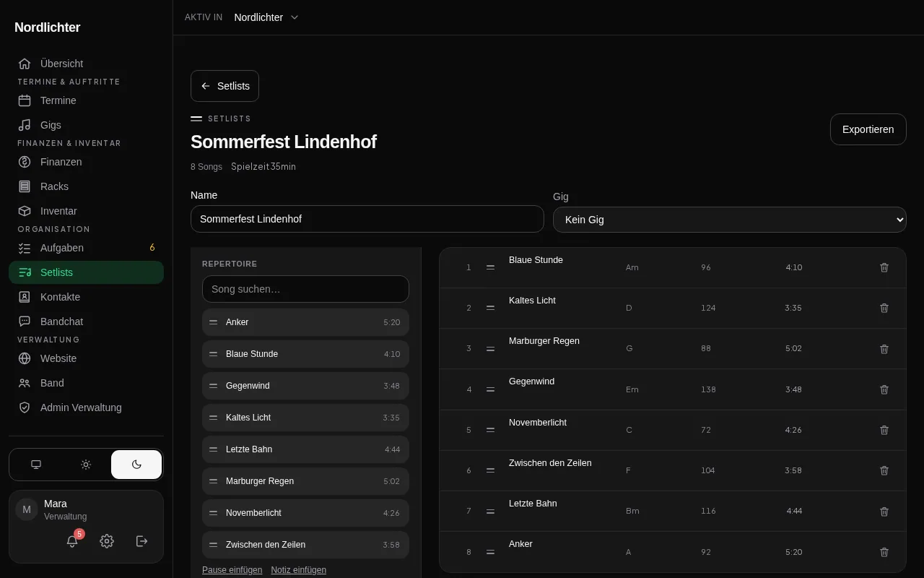The image size is (924, 578).
Task: Open Aufgaben with 6 pending
Action: coord(86,248)
